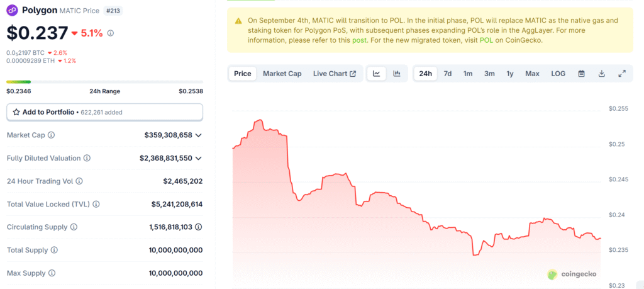644x289 pixels.
Task: Toggle the LOG scale option
Action: click(x=558, y=74)
